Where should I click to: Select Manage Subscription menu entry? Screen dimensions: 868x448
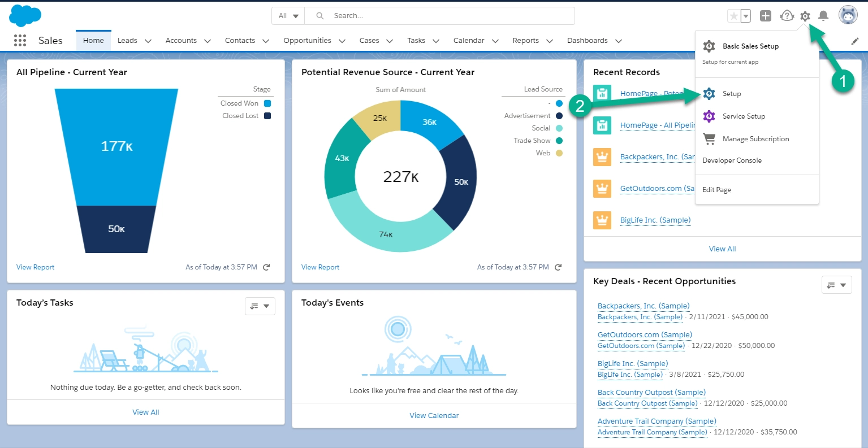[x=755, y=139]
